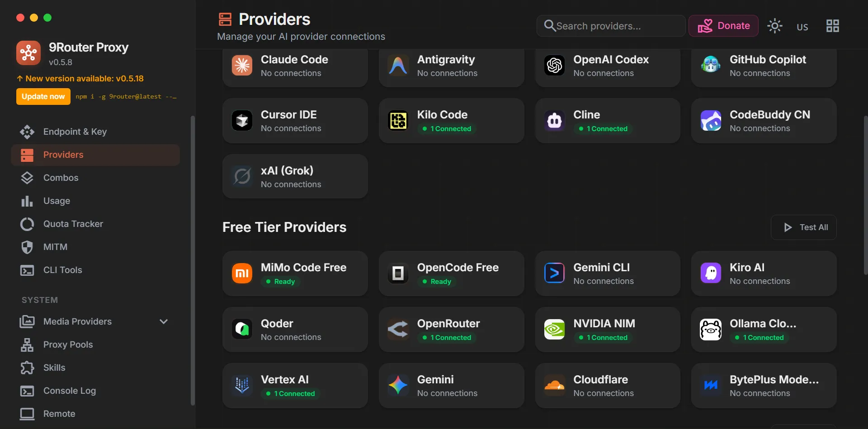Image resolution: width=868 pixels, height=429 pixels.
Task: Click the MiMo Code Free logo icon
Action: (242, 273)
